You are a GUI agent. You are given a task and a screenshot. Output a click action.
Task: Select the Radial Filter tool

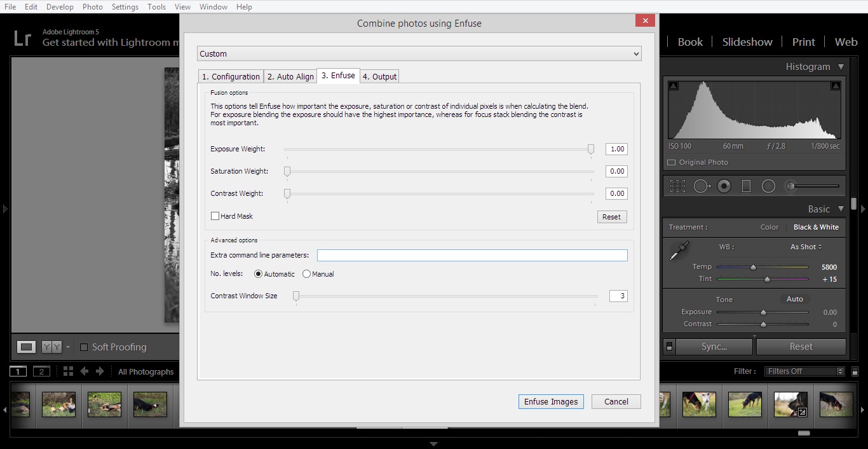tap(768, 186)
